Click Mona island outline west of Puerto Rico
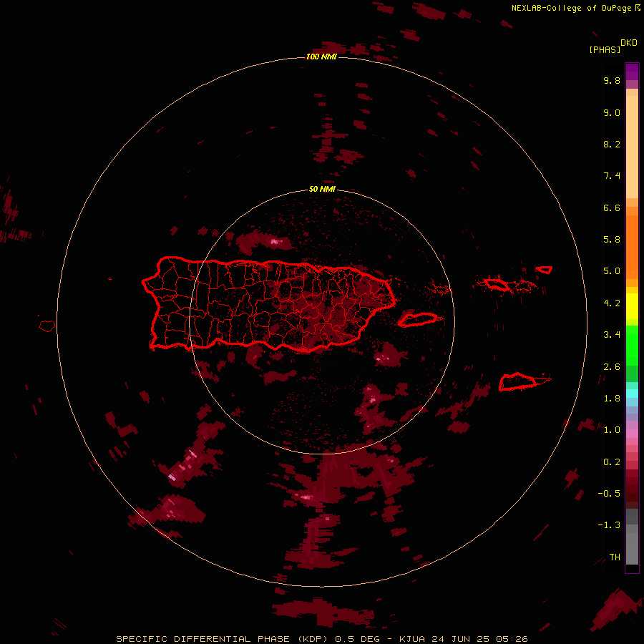The width and height of the screenshot is (644, 644). click(x=47, y=326)
